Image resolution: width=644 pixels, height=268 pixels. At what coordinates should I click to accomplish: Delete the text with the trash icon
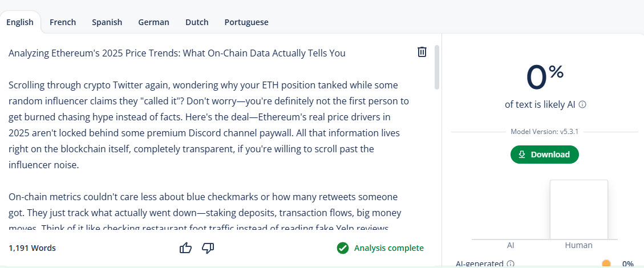tap(422, 52)
